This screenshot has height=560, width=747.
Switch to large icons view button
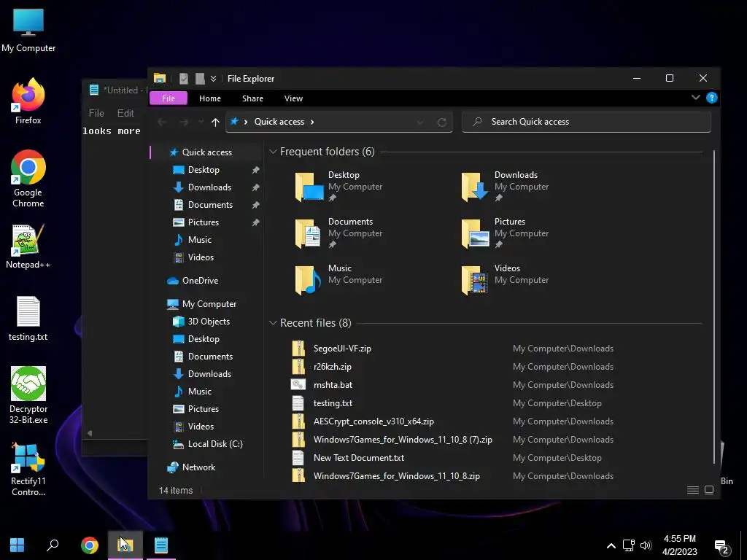[709, 490]
